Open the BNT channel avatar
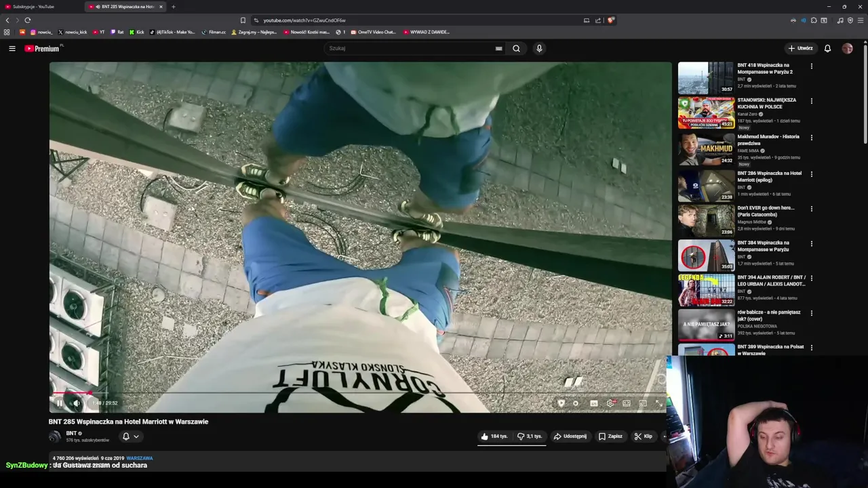The height and width of the screenshot is (488, 868). click(x=54, y=436)
